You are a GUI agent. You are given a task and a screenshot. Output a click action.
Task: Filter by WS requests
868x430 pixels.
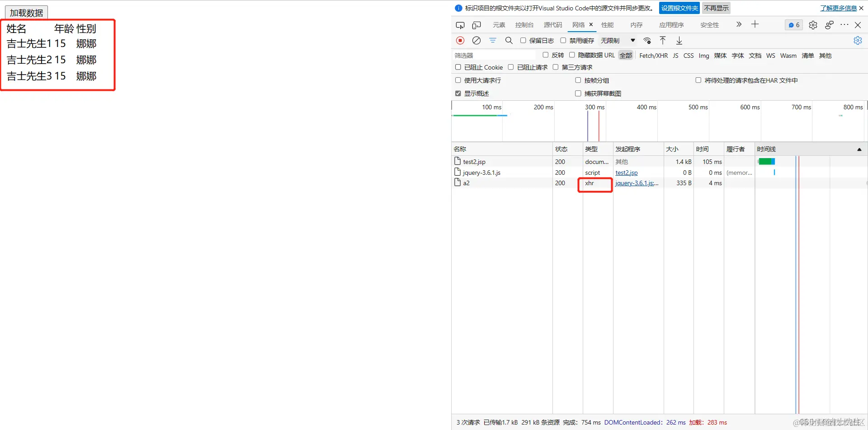pos(771,56)
